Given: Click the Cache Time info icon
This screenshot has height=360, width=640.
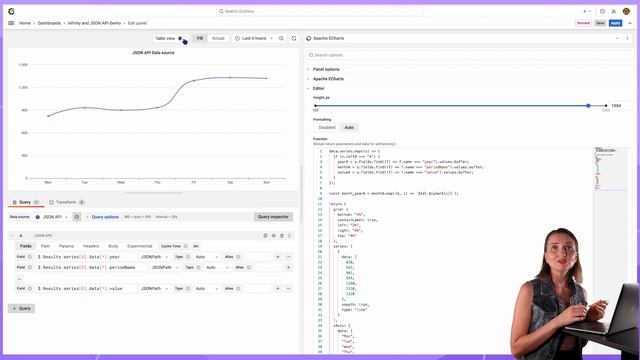Looking at the screenshot, I should point(186,246).
